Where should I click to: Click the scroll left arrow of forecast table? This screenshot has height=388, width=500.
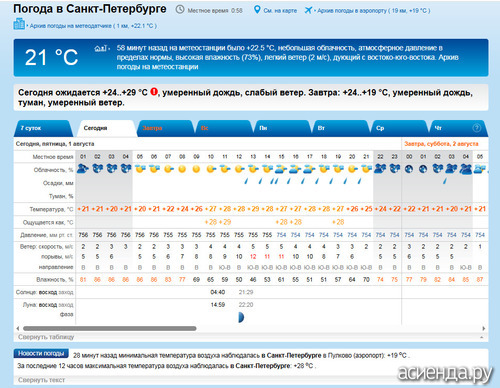(x=18, y=328)
